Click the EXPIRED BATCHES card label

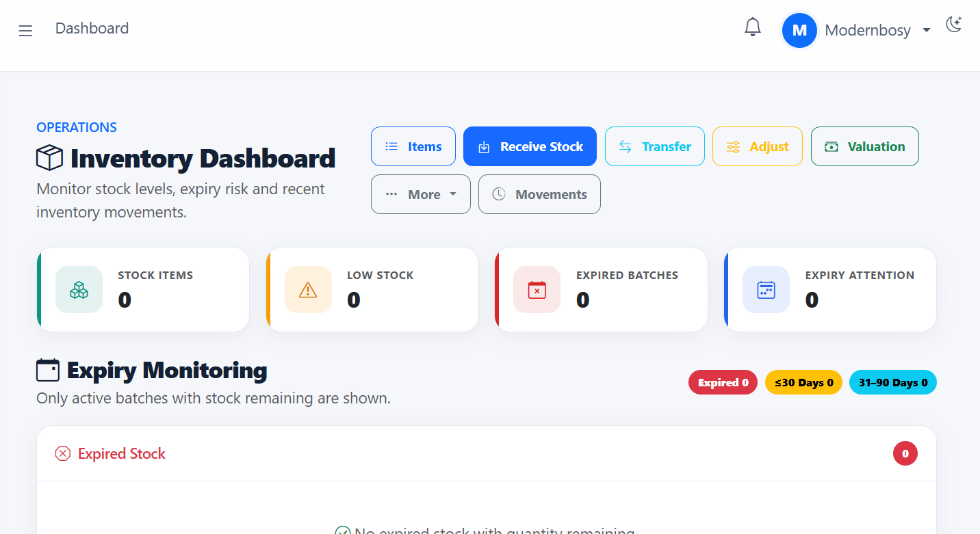(627, 276)
